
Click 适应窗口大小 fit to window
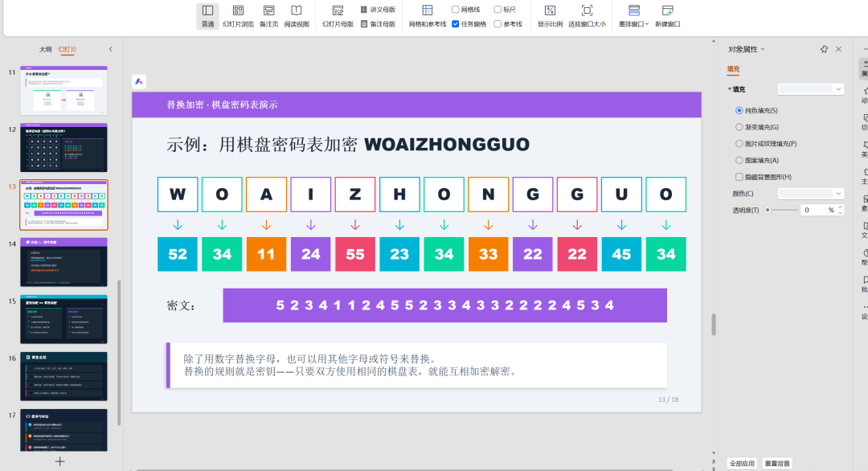click(587, 16)
